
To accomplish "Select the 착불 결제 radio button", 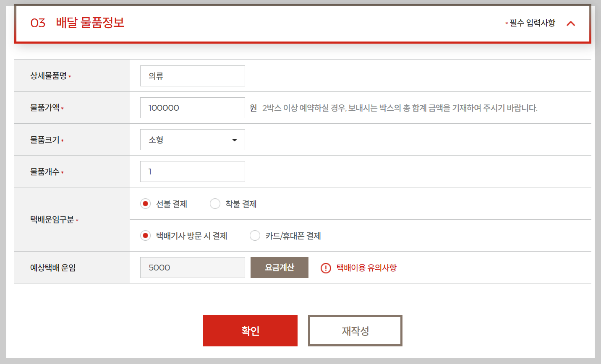I will [x=215, y=204].
